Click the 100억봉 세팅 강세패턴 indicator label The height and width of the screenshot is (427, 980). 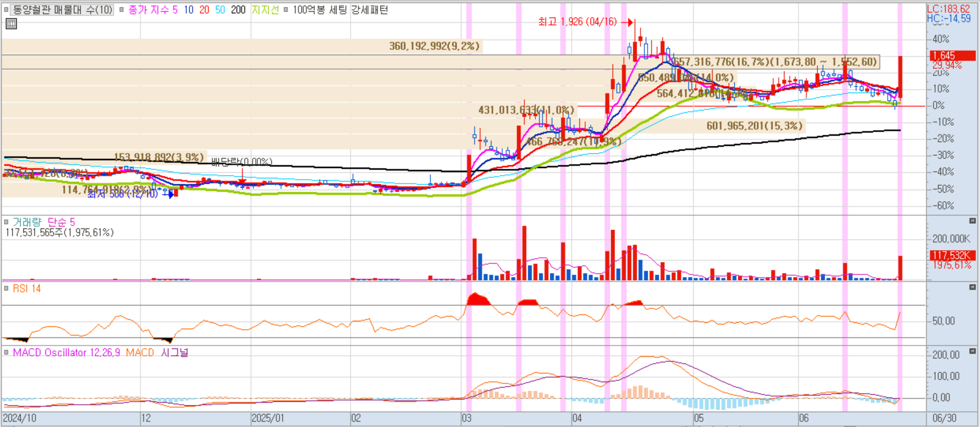pos(340,9)
